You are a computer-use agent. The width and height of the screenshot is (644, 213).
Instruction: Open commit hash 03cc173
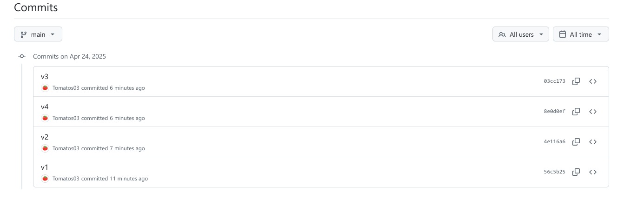click(x=555, y=81)
